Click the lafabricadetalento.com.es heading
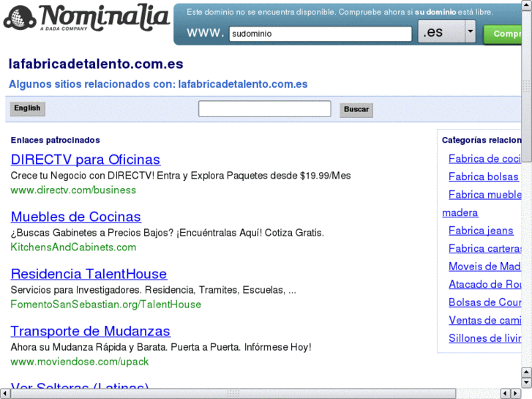Viewport: 532px width, 399px height. pyautogui.click(x=96, y=64)
